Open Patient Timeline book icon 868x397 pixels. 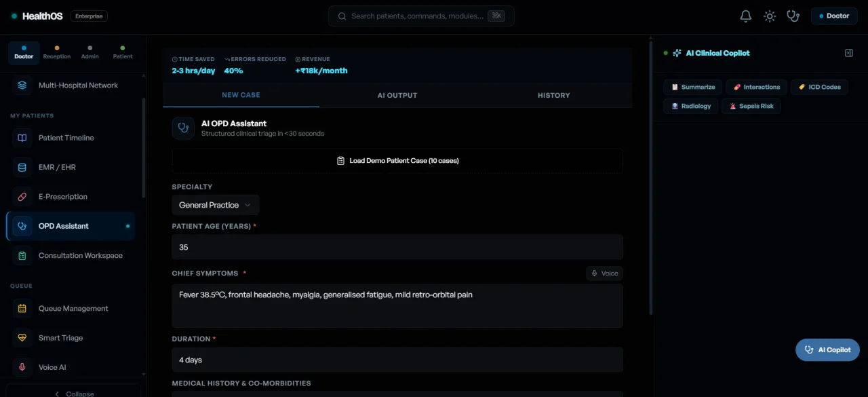[x=22, y=138]
